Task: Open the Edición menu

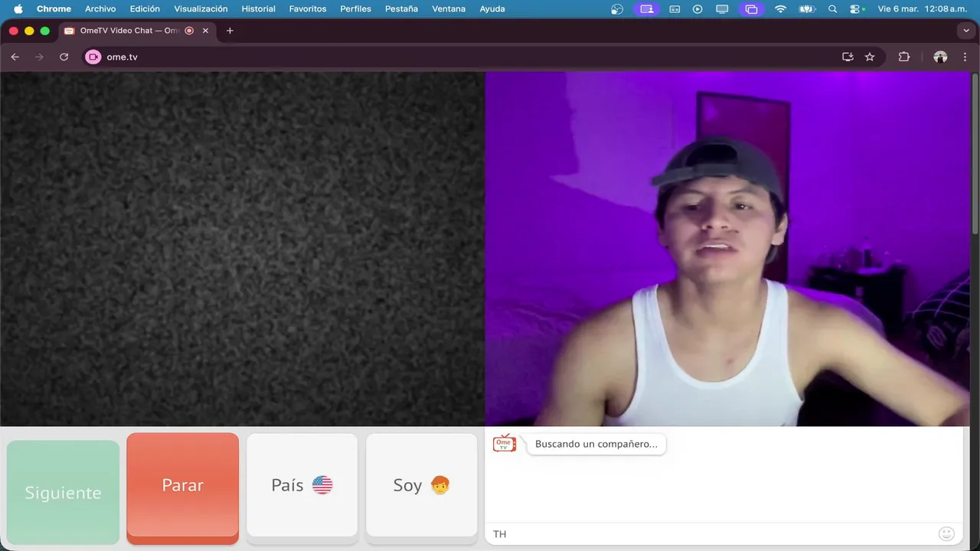Action: point(145,9)
